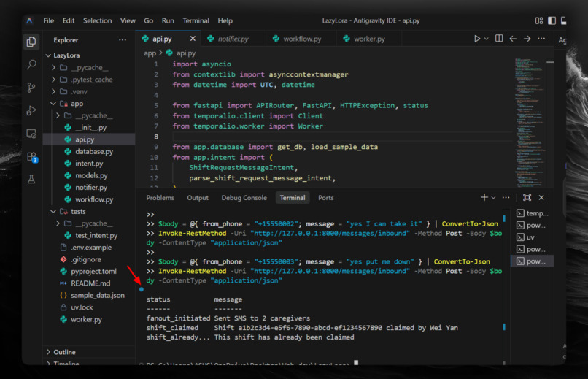Open terminal panel more actions ellipsis
The height and width of the screenshot is (379, 588).
click(506, 197)
